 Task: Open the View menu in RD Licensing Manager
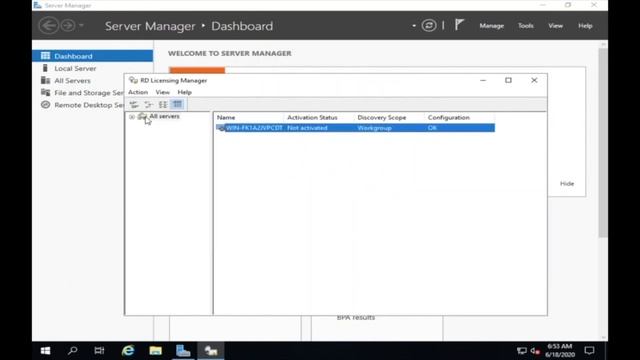click(x=162, y=92)
